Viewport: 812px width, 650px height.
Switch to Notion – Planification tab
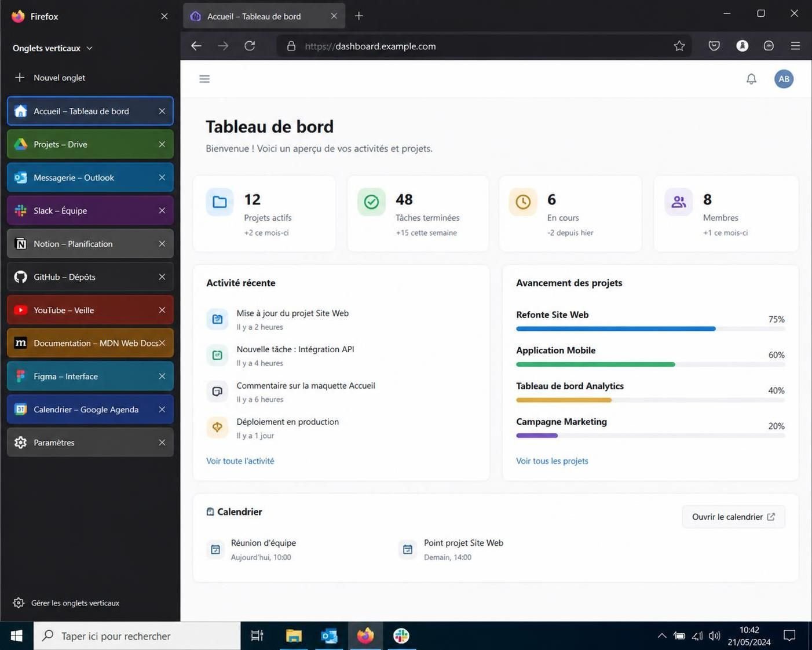tap(90, 244)
